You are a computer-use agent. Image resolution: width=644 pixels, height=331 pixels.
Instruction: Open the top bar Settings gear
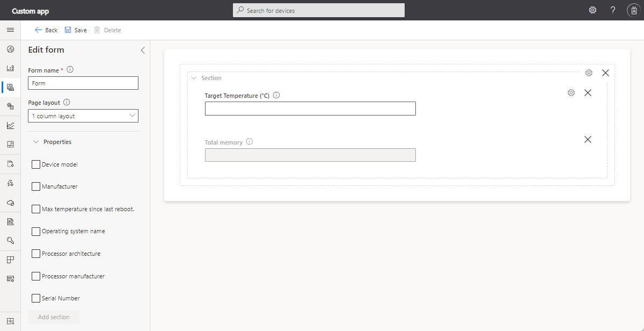coord(592,10)
